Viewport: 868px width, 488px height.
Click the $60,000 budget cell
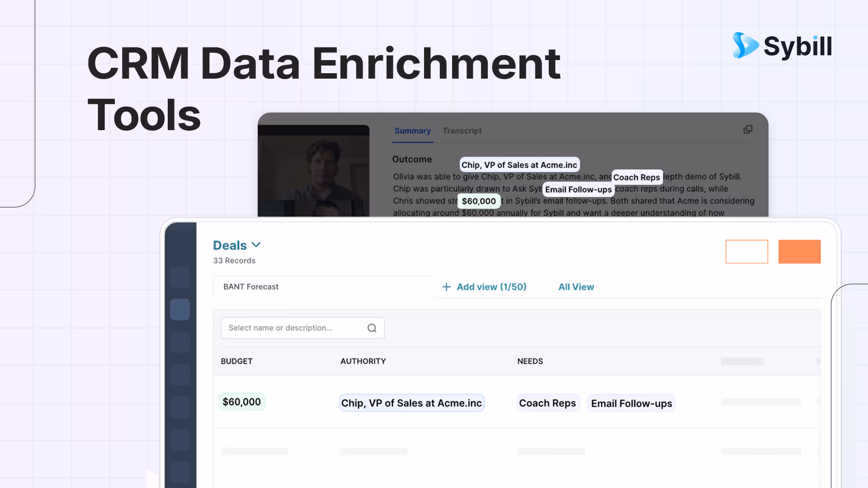click(242, 402)
